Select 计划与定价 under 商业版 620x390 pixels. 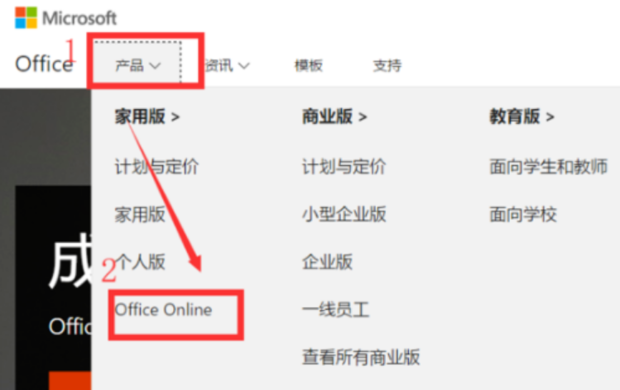click(344, 166)
